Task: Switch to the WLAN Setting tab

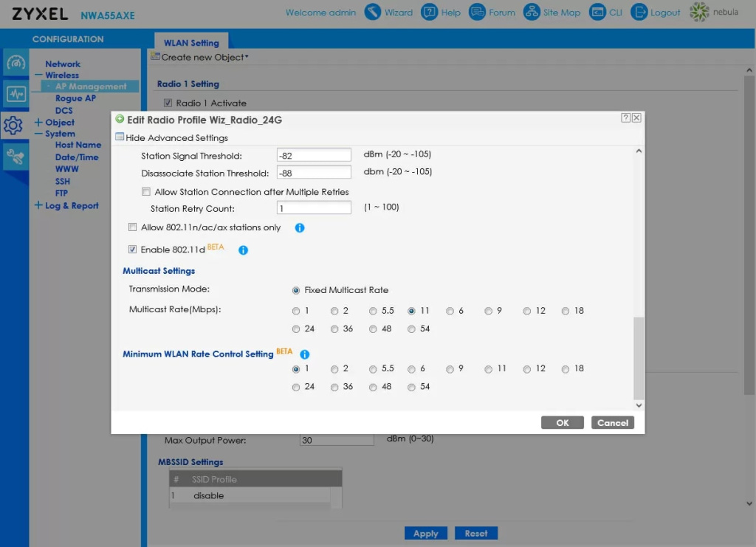Action: click(191, 43)
